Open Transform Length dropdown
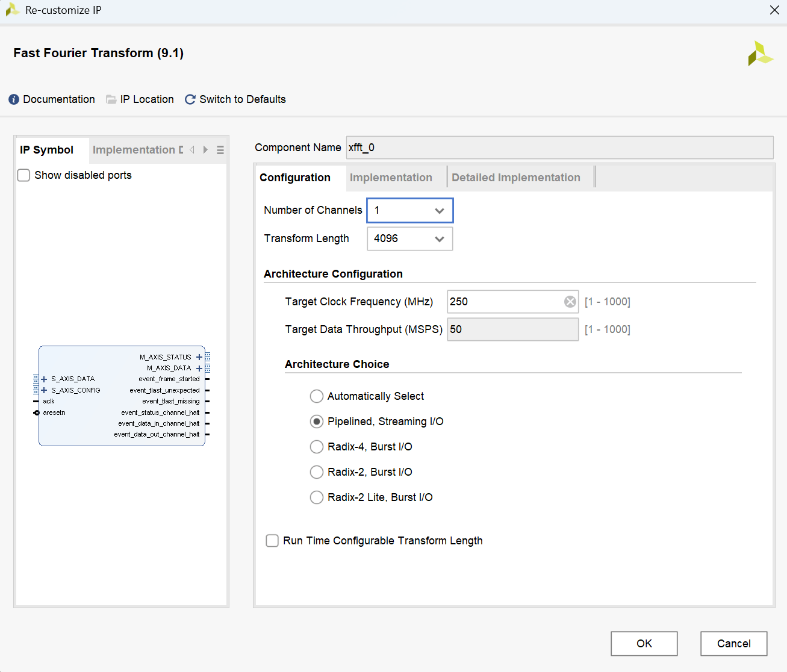The image size is (787, 672). [410, 238]
